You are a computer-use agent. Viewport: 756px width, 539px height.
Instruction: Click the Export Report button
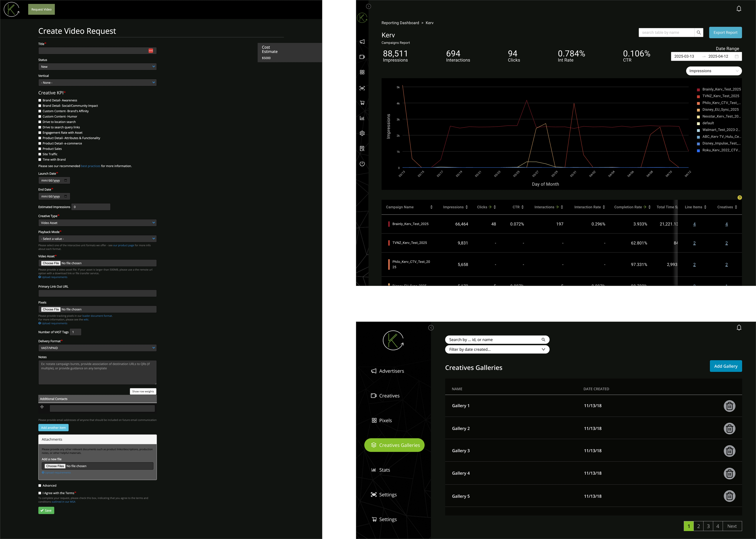click(x=725, y=33)
